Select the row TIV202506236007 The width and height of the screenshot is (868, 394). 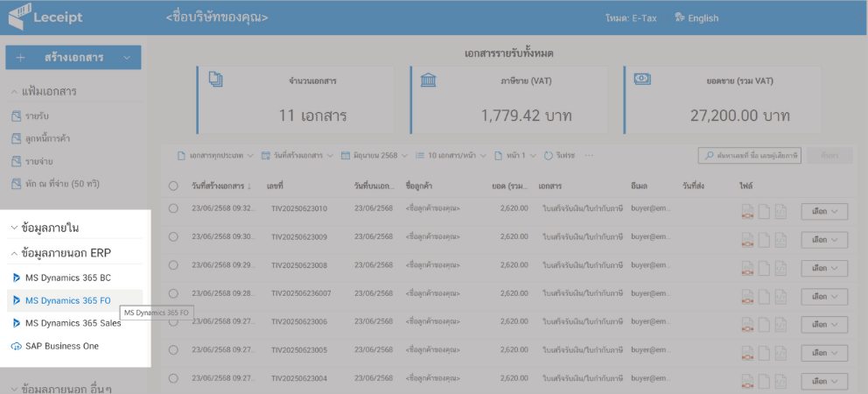click(x=173, y=293)
